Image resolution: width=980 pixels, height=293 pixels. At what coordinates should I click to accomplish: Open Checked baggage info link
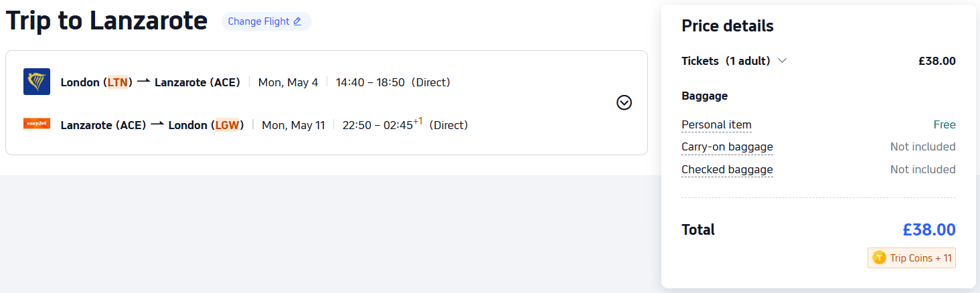[727, 169]
